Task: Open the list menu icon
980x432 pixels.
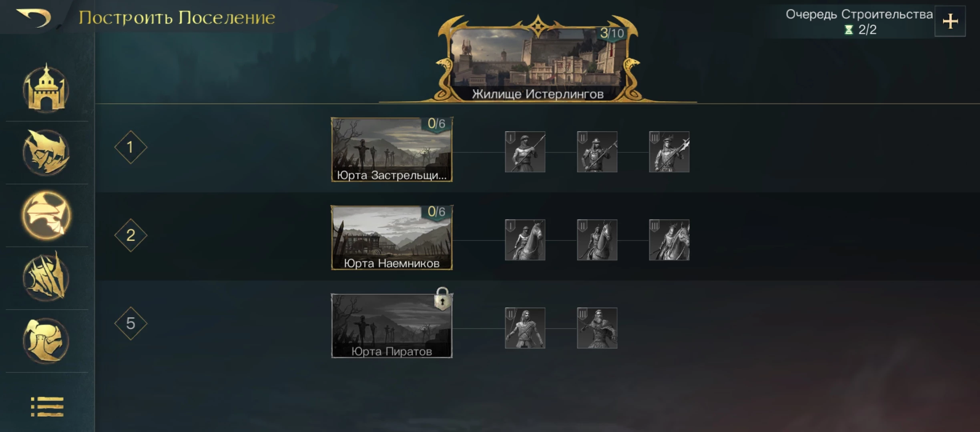Action: coord(47,406)
